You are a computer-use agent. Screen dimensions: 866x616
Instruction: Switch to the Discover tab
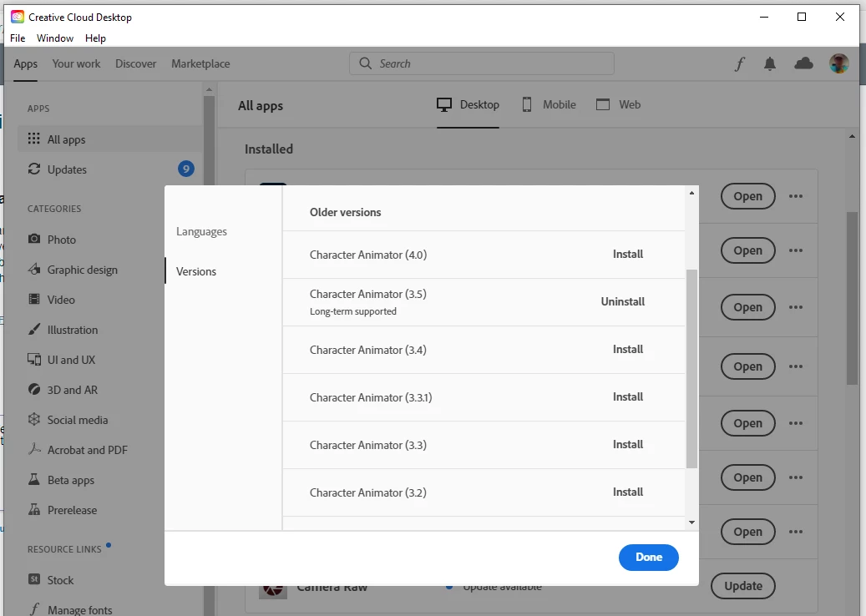[x=136, y=63]
